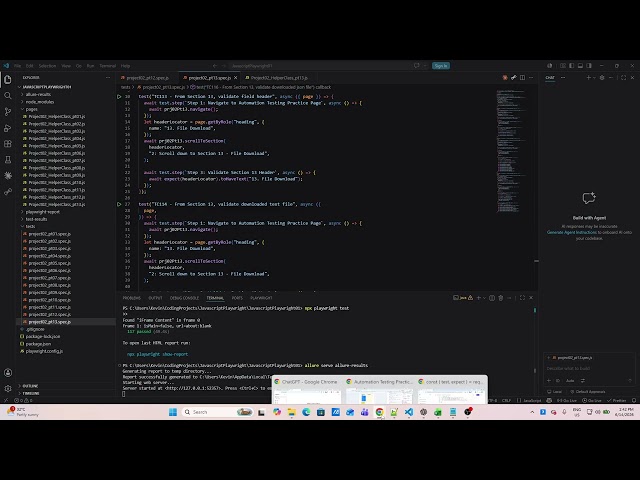
Task: Select ChatGPT Chrome window thumbnail
Action: 307,390
